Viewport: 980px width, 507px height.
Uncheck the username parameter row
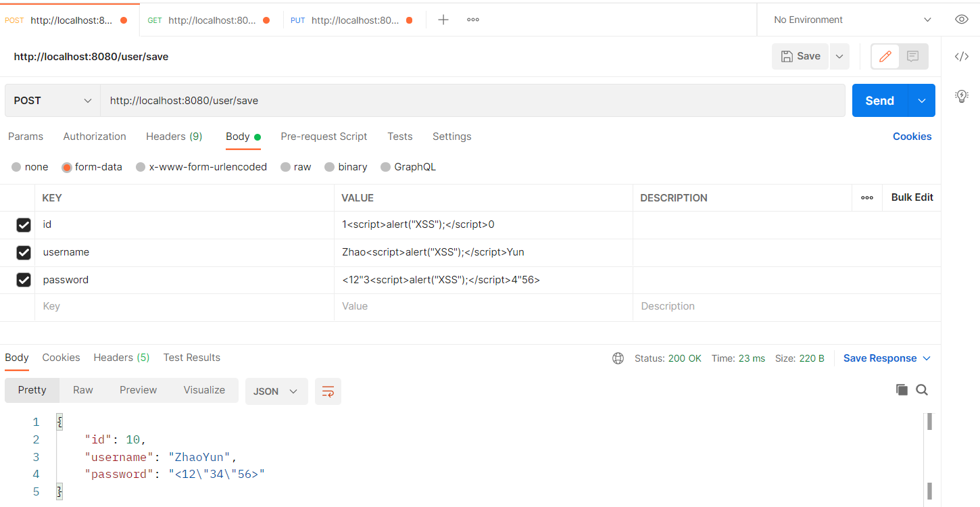point(24,253)
